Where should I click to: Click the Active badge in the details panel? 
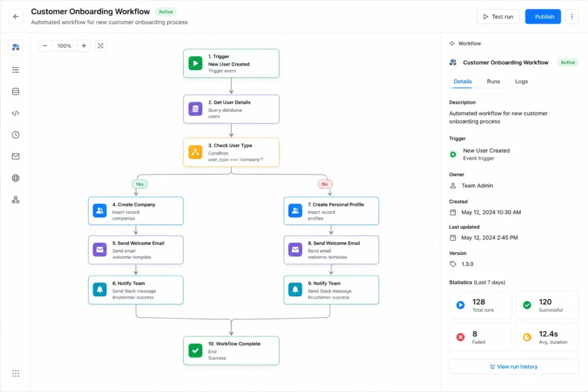point(568,62)
